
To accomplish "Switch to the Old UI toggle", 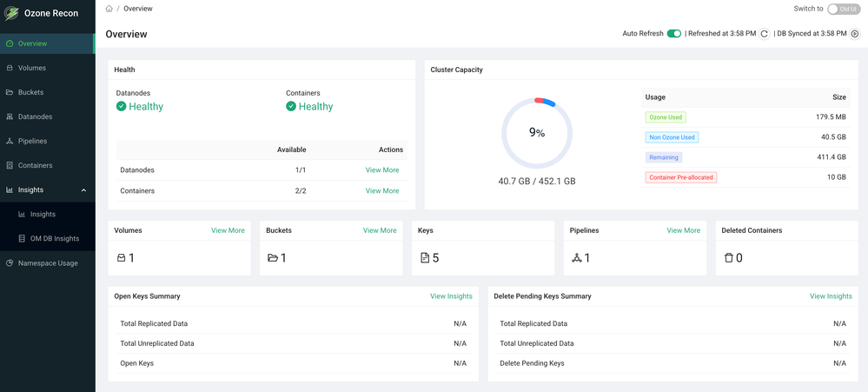I will pos(844,9).
